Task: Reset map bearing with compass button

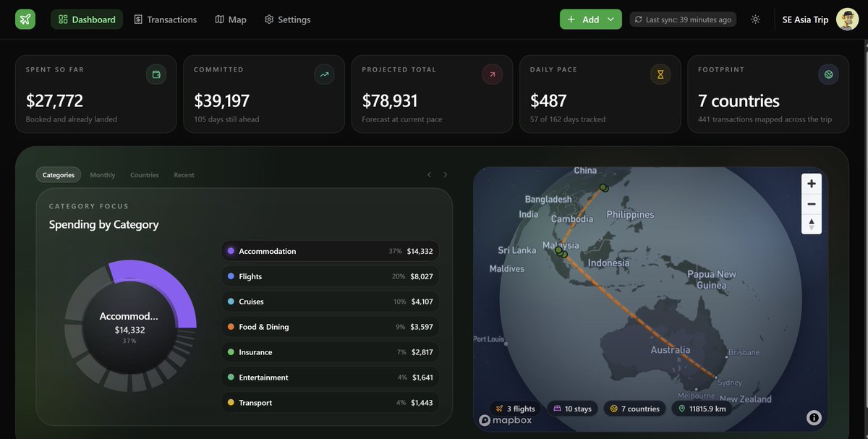Action: (x=812, y=224)
